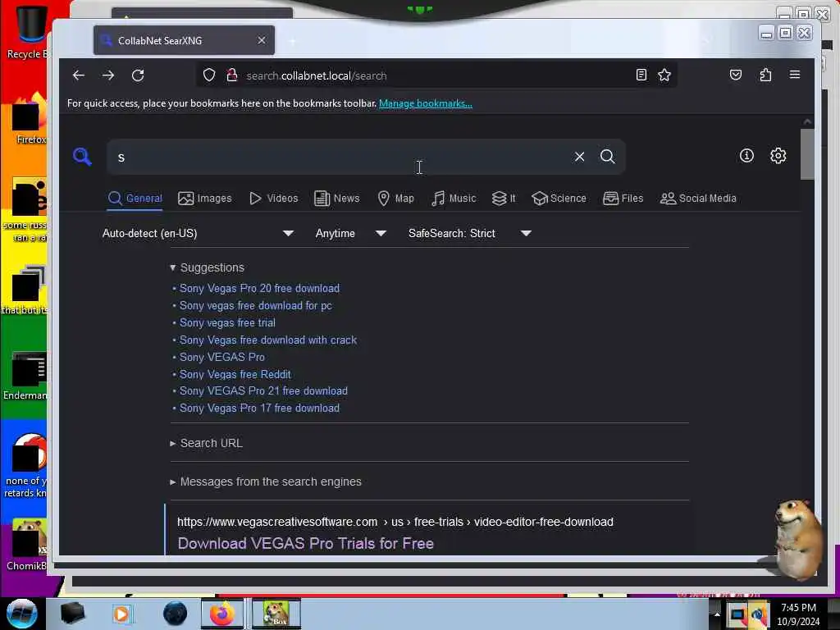
Task: Close the CollabNet SearXNG tab
Action: (x=262, y=41)
